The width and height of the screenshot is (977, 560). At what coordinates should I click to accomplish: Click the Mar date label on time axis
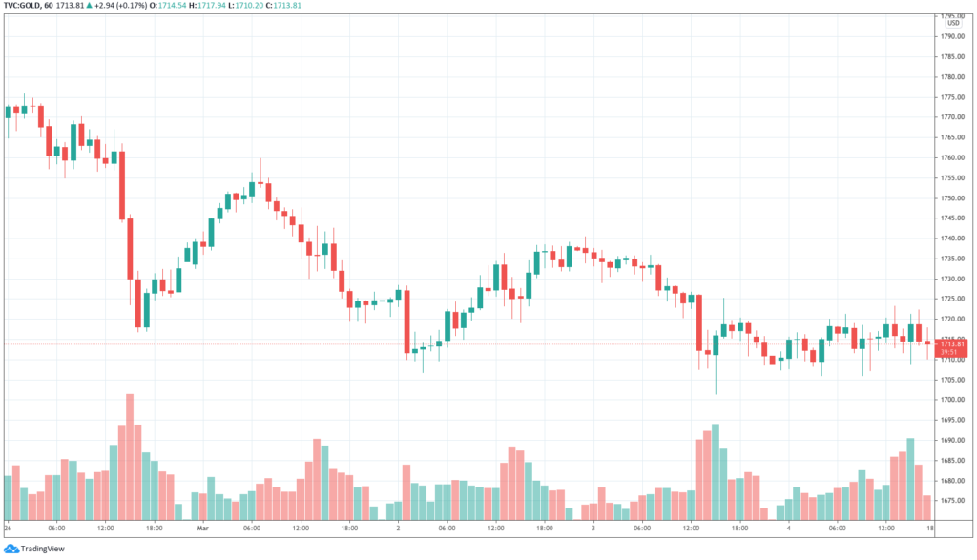click(202, 529)
